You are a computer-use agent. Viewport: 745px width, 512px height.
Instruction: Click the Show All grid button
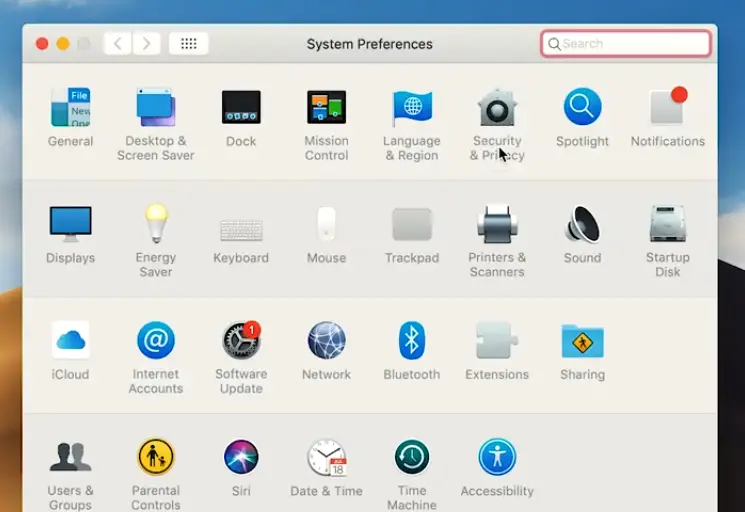[189, 44]
